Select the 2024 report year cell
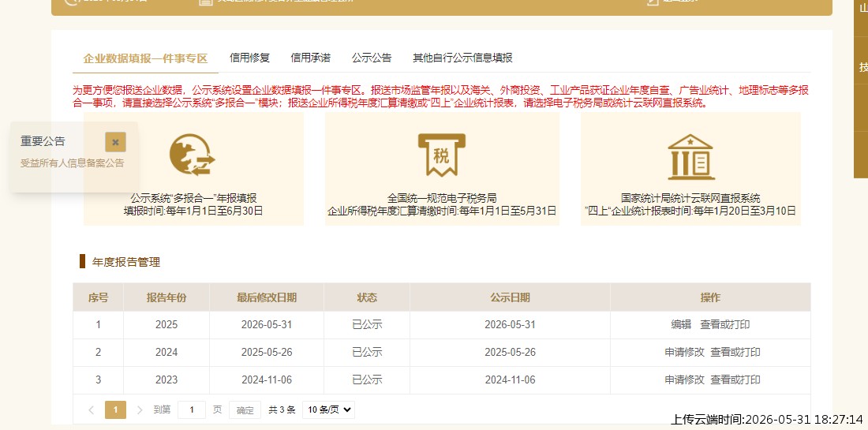 [x=166, y=353]
